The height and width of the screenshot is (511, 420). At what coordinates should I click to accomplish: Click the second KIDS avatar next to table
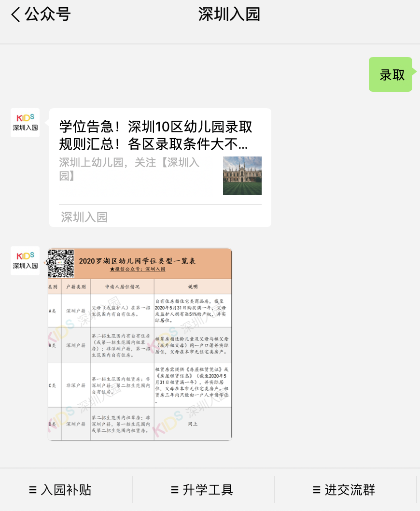25,261
